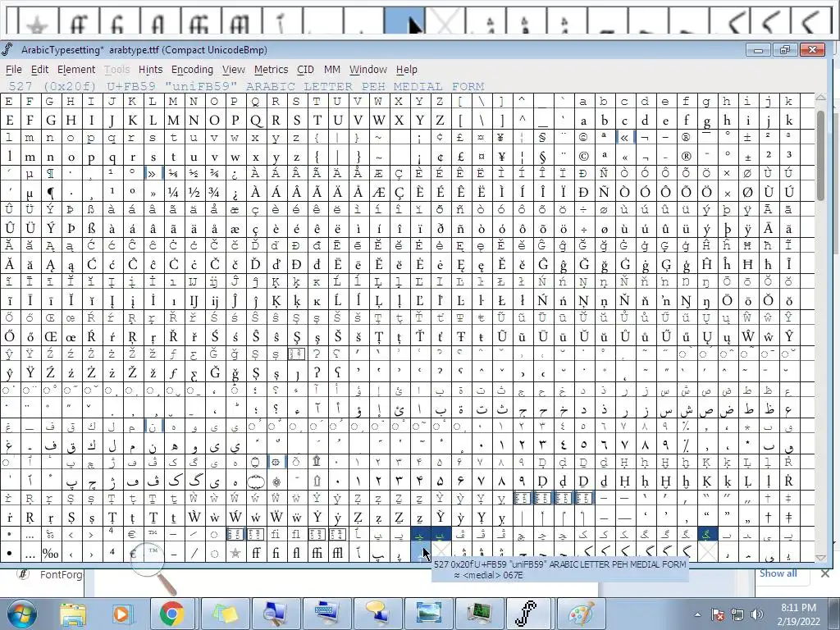Viewport: 840px width, 630px height.
Task: Select the euro € glyph cell
Action: tap(132, 553)
